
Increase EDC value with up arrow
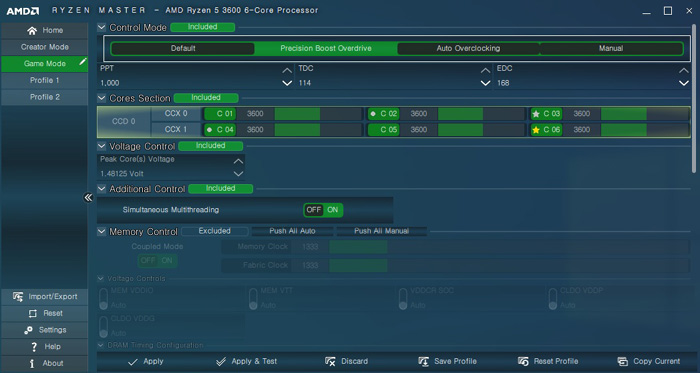click(x=683, y=70)
